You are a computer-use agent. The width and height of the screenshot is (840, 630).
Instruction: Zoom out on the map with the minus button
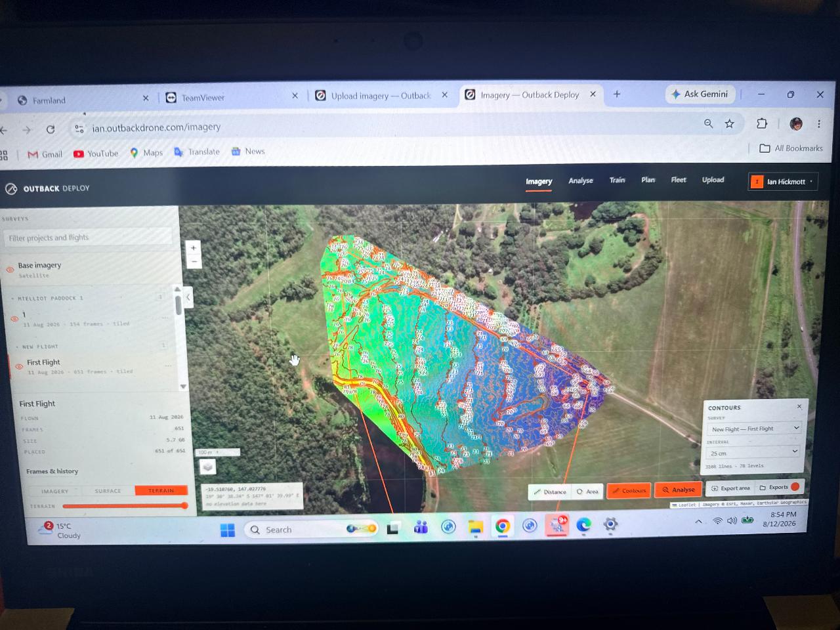tap(194, 261)
